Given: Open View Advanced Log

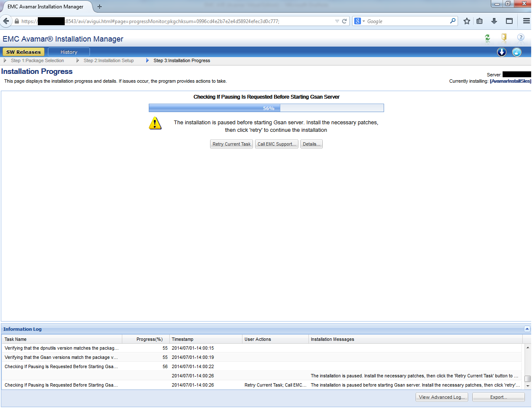Looking at the screenshot, I should click(442, 397).
